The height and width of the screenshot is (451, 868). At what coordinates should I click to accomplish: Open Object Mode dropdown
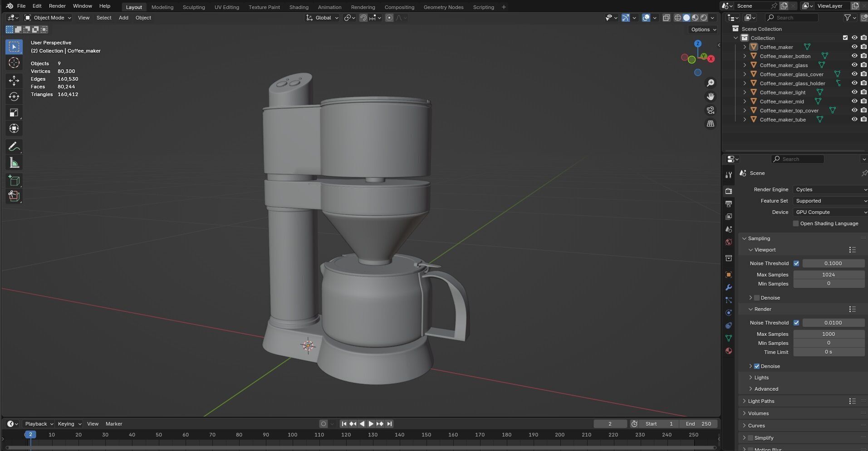pos(48,18)
